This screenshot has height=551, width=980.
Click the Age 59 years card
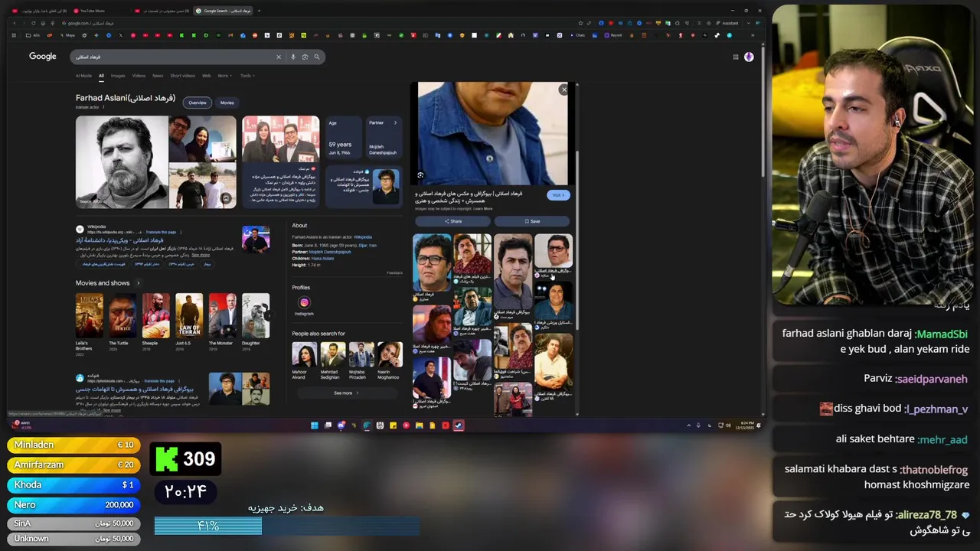(x=343, y=138)
